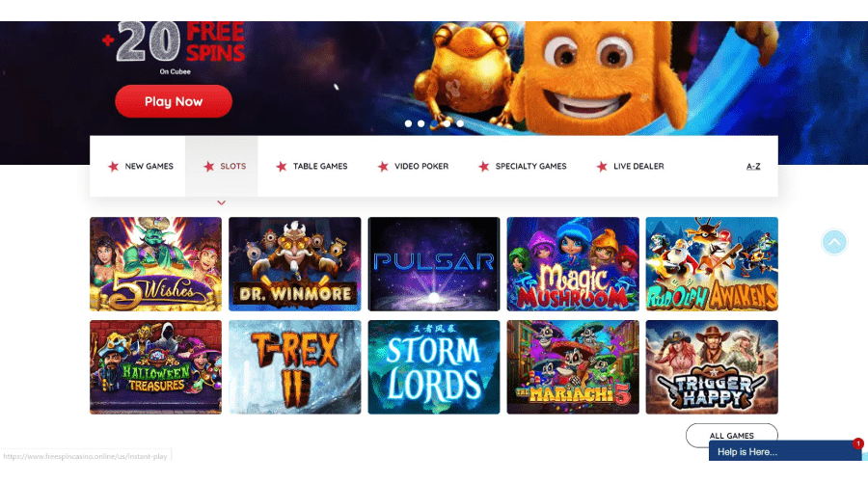
Task: Collapse the Slots category chevron
Action: (222, 202)
